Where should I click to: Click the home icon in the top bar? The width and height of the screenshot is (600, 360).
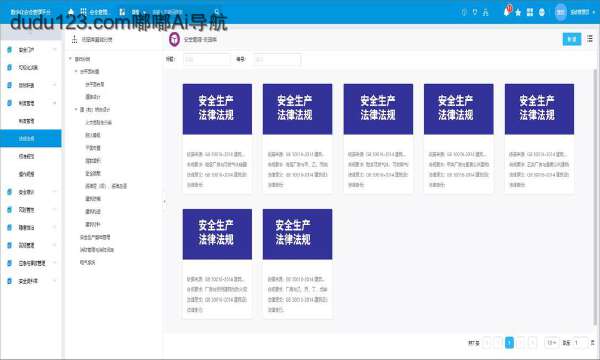click(71, 12)
